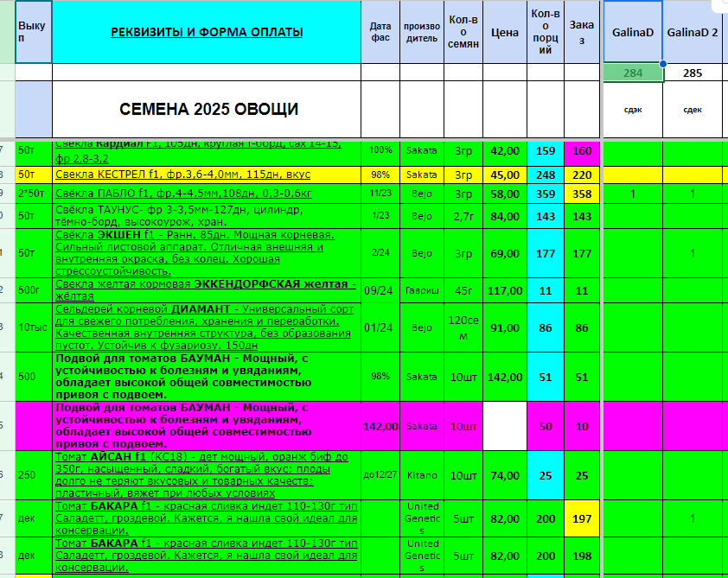The width and height of the screenshot is (728, 578).
Task: Click the empty white price cell in the magenta row
Action: (505, 426)
